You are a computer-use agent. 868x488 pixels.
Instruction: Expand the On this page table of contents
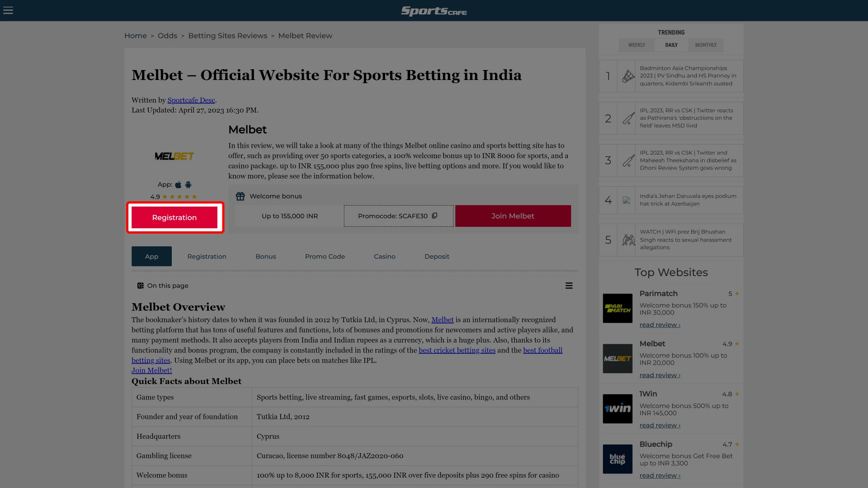[x=569, y=286]
